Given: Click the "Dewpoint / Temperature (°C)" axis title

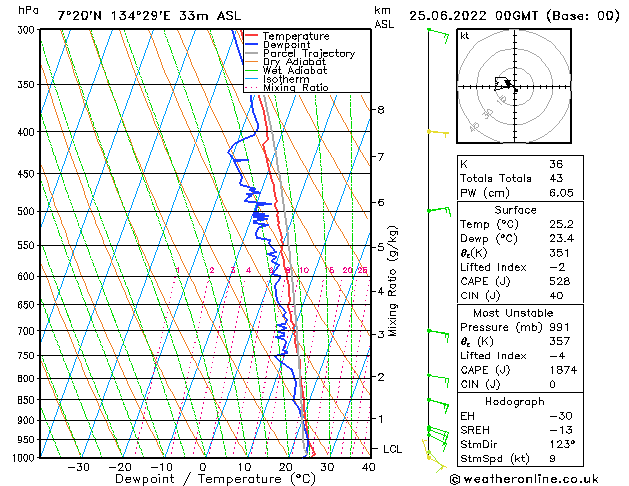Looking at the screenshot, I should pos(215,479).
